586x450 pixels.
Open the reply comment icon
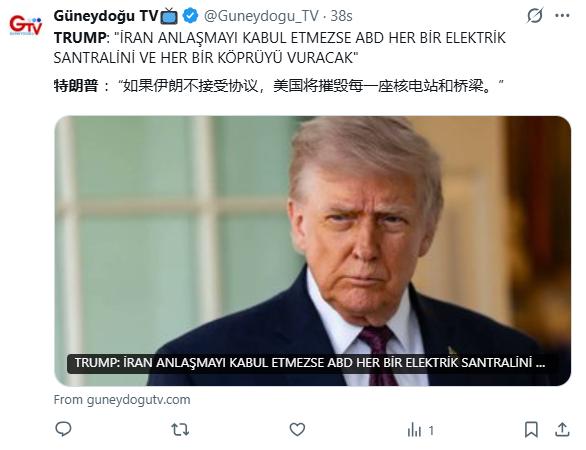pos(63,429)
